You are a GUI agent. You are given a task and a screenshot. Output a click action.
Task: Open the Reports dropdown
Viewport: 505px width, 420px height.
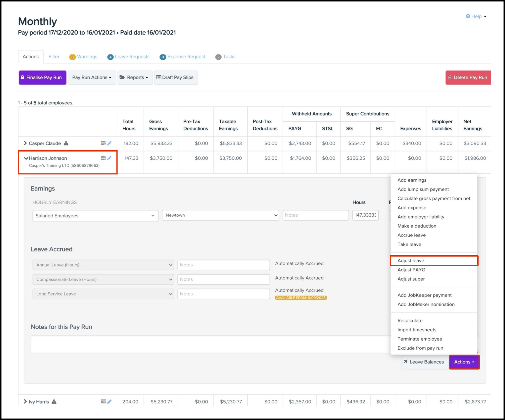pyautogui.click(x=135, y=77)
